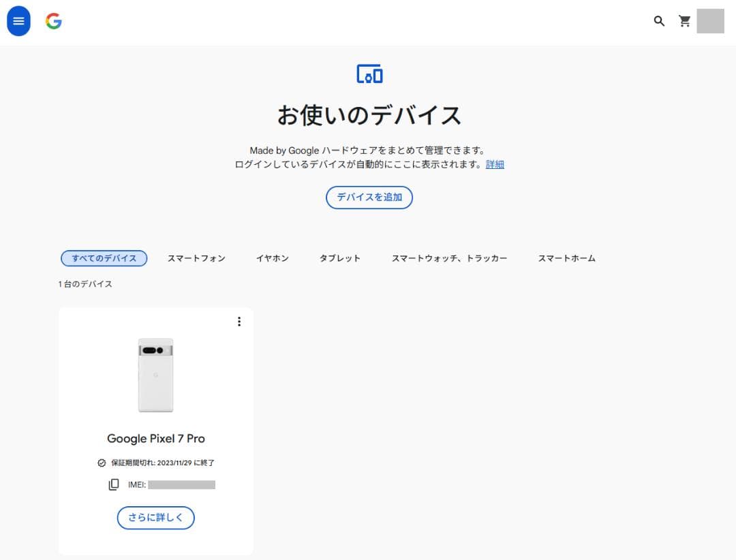
Task: Click the devices icon above the page title
Action: 369,74
